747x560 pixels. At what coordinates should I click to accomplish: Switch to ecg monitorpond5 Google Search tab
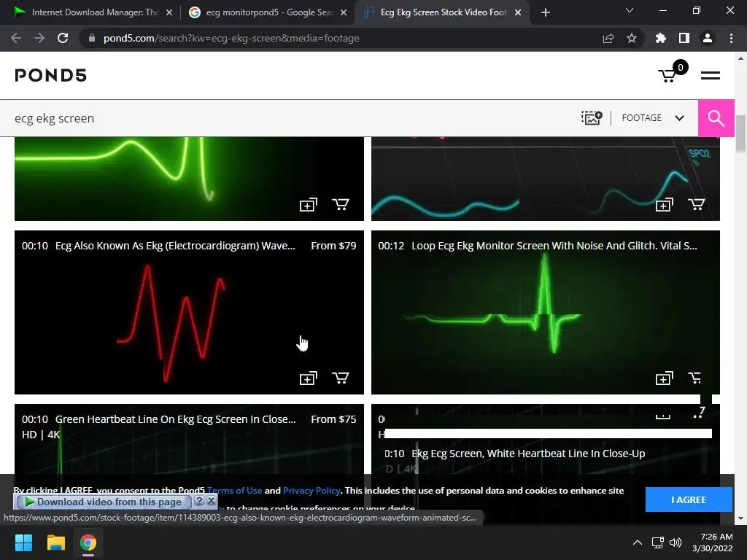pos(267,12)
